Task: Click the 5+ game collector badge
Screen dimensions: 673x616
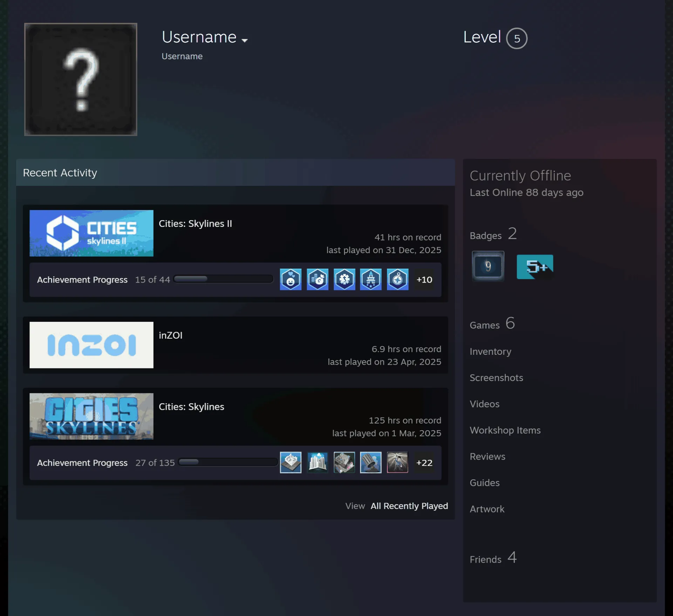Action: click(535, 267)
